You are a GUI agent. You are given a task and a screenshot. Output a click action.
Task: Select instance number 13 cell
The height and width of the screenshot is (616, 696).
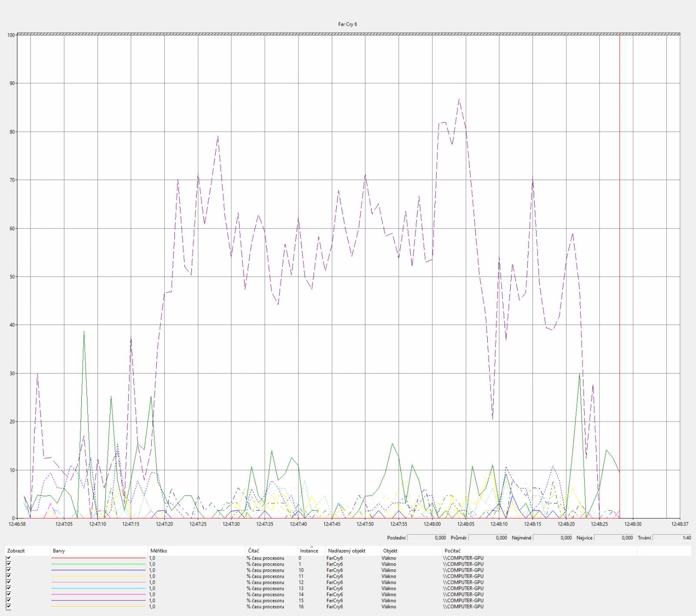pos(301,588)
